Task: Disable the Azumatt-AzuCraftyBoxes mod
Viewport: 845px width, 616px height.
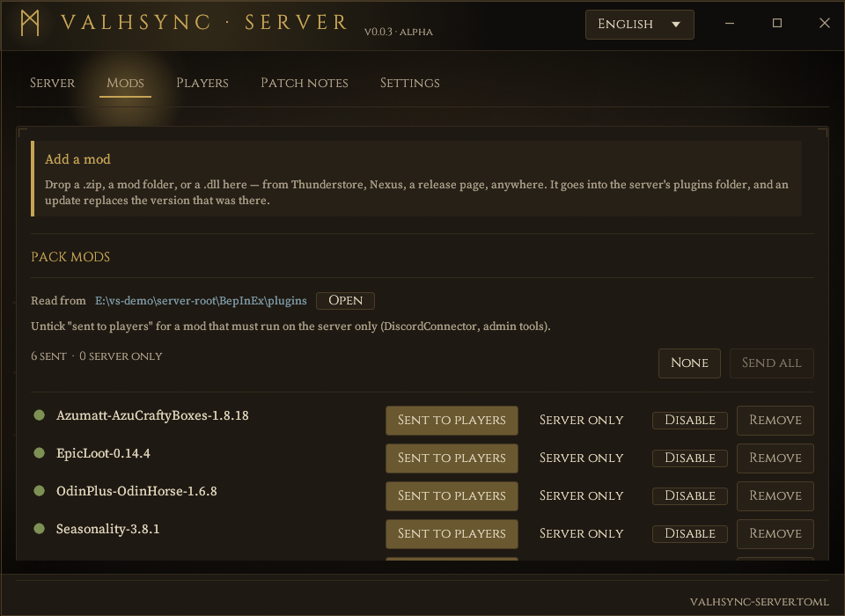Action: point(690,421)
